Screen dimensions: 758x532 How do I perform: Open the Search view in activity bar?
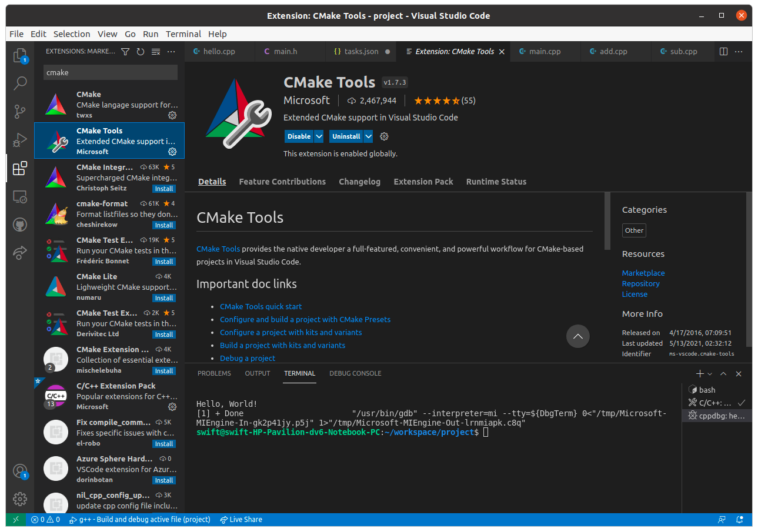click(20, 83)
